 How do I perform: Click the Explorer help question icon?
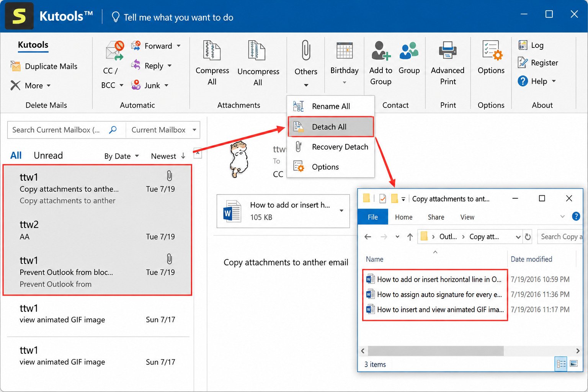pyautogui.click(x=576, y=217)
